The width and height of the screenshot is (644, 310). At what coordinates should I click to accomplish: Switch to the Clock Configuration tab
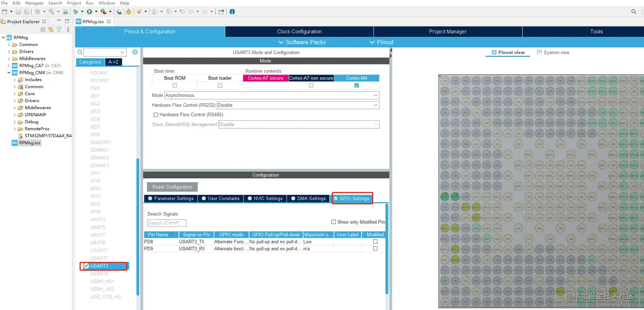pos(299,32)
